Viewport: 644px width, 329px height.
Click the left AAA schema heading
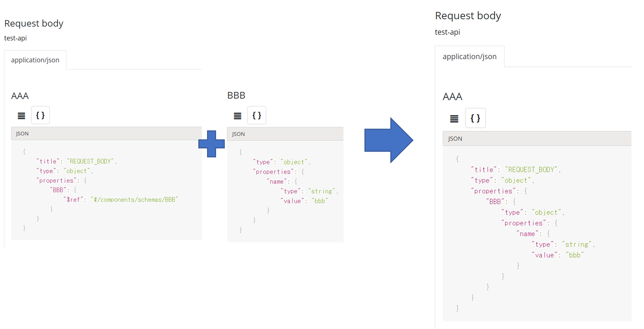click(20, 96)
